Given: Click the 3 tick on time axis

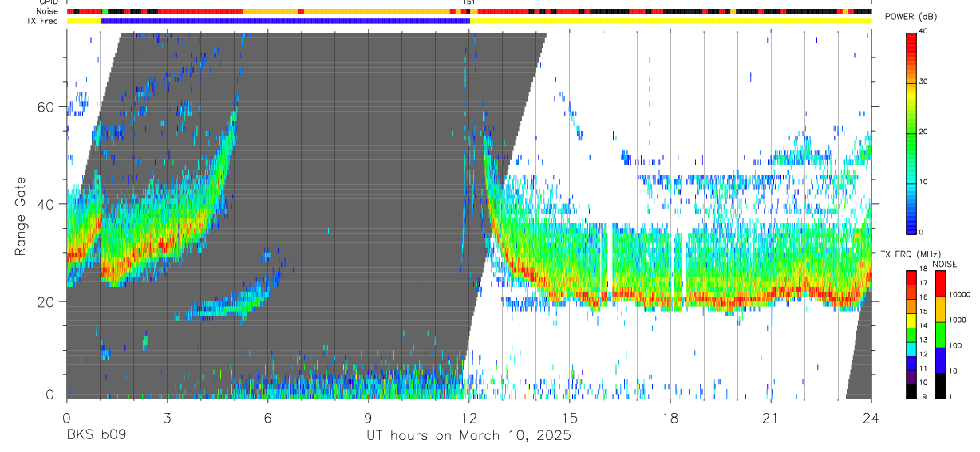Looking at the screenshot, I should [167, 417].
